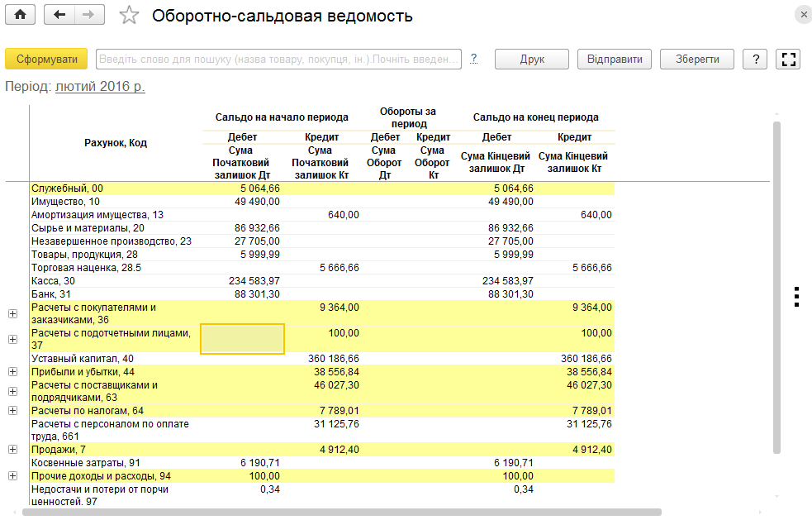Open the three-dots side menu

796,297
